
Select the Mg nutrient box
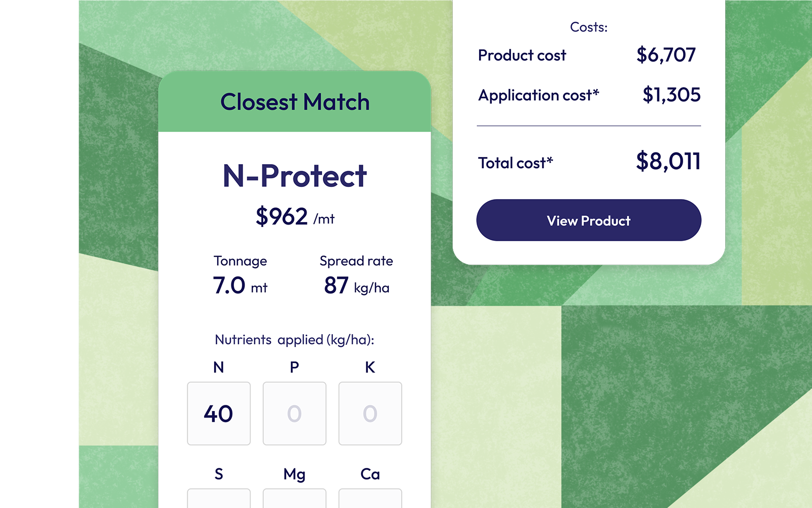tap(294, 498)
